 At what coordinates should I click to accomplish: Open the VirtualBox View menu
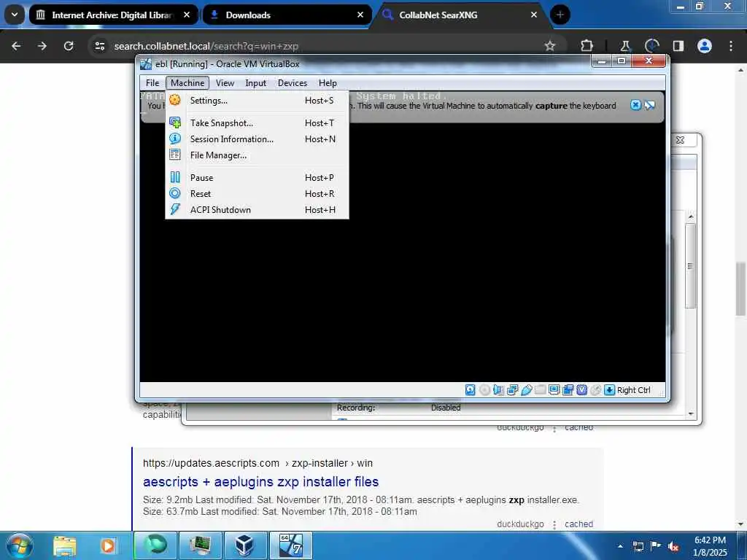225,83
